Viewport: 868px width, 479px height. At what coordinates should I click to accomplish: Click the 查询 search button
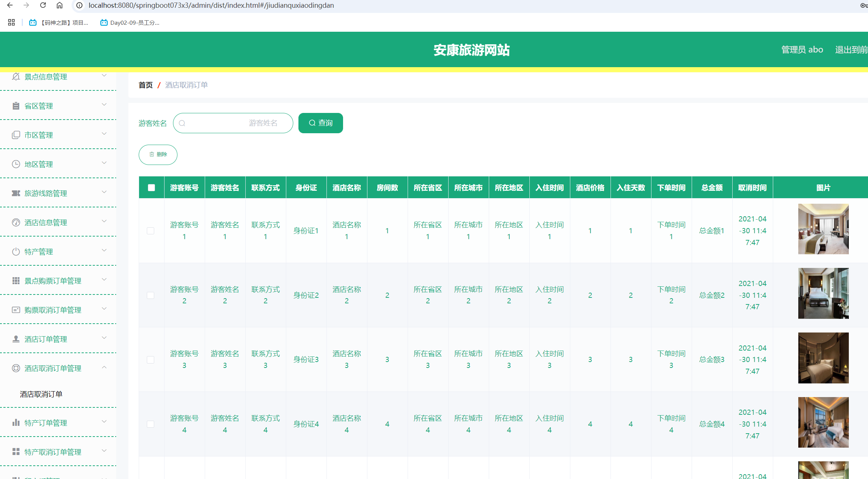(x=321, y=123)
